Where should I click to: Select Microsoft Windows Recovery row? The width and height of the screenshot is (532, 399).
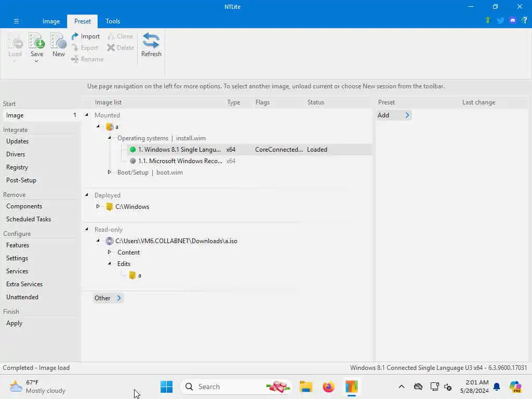point(249,161)
